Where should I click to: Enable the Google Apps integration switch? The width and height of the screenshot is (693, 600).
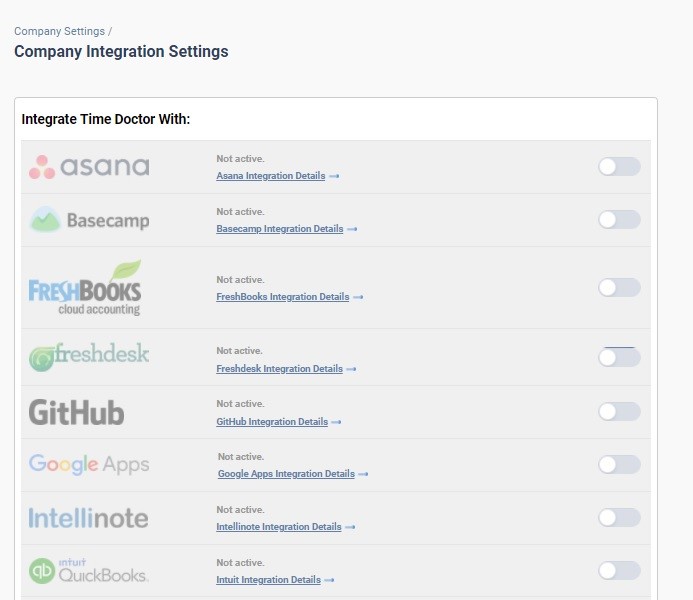tap(619, 464)
